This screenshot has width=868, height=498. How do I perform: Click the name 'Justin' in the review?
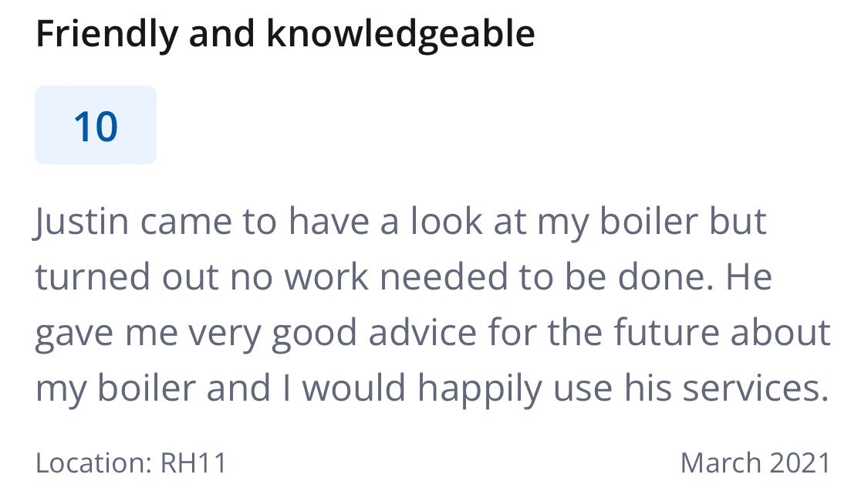82,222
